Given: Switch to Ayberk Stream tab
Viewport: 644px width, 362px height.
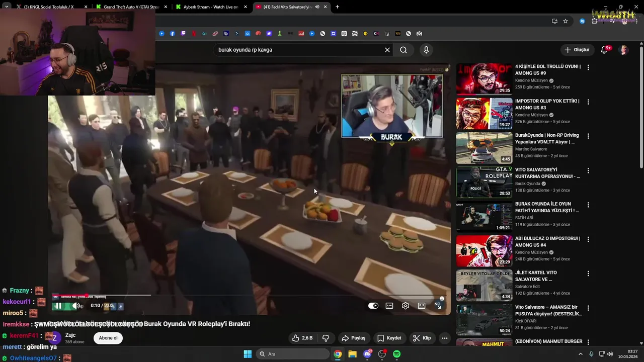Looking at the screenshot, I should tap(211, 7).
